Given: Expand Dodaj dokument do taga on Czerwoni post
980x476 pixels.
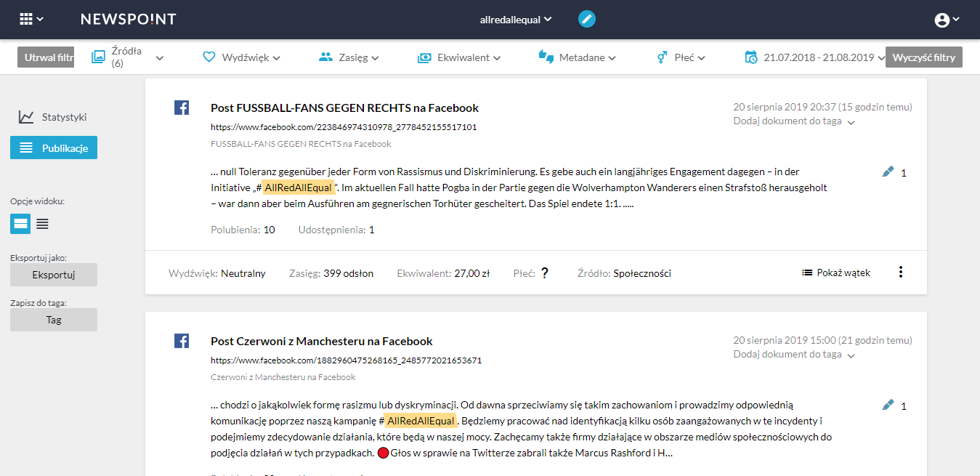Looking at the screenshot, I should pyautogui.click(x=795, y=355).
